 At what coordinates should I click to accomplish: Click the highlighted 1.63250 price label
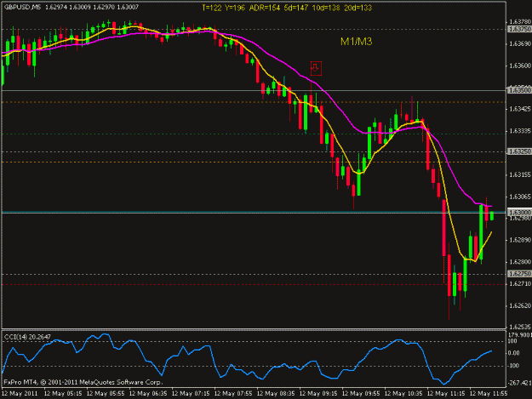pyautogui.click(x=519, y=151)
